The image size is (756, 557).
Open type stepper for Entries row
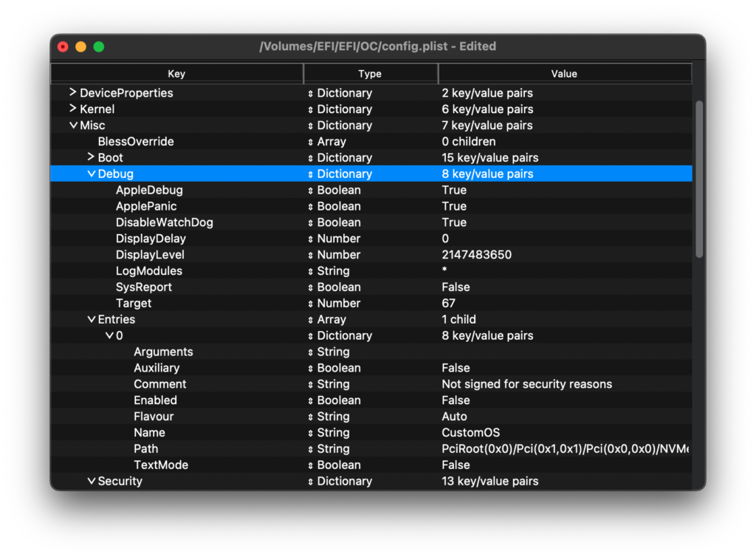[311, 320]
